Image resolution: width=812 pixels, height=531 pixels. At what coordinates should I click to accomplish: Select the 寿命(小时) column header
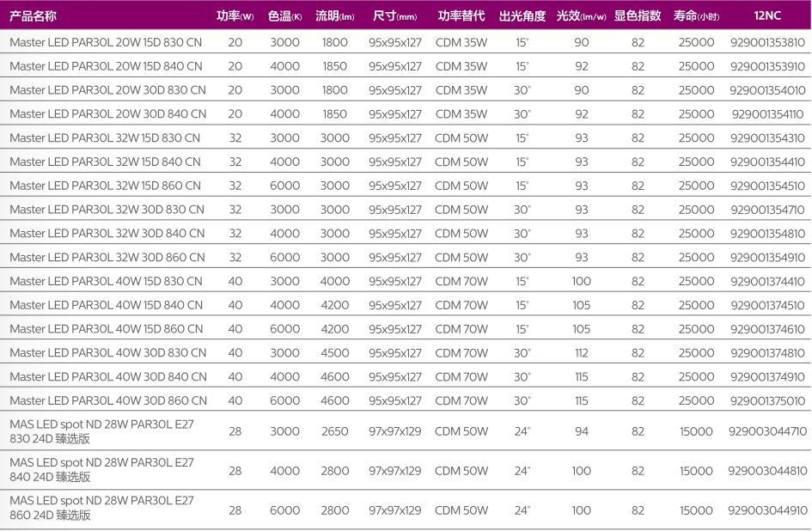click(696, 16)
